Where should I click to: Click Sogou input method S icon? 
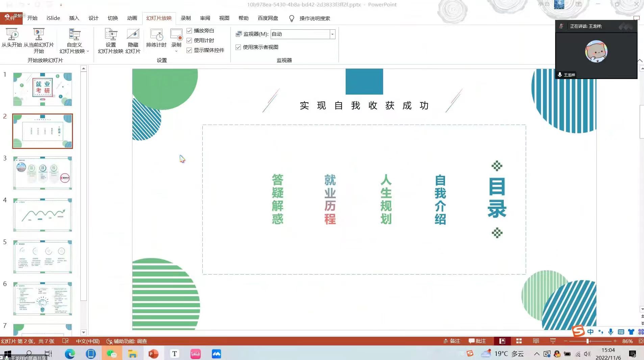coord(578,331)
